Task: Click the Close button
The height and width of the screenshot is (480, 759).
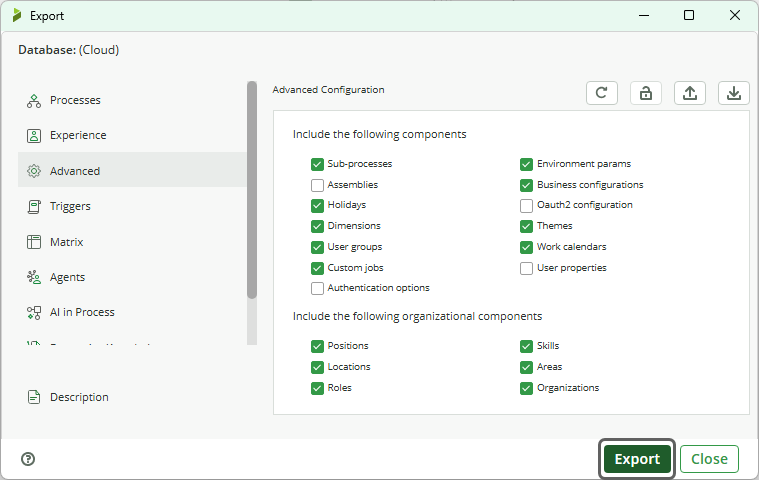Action: 709,459
